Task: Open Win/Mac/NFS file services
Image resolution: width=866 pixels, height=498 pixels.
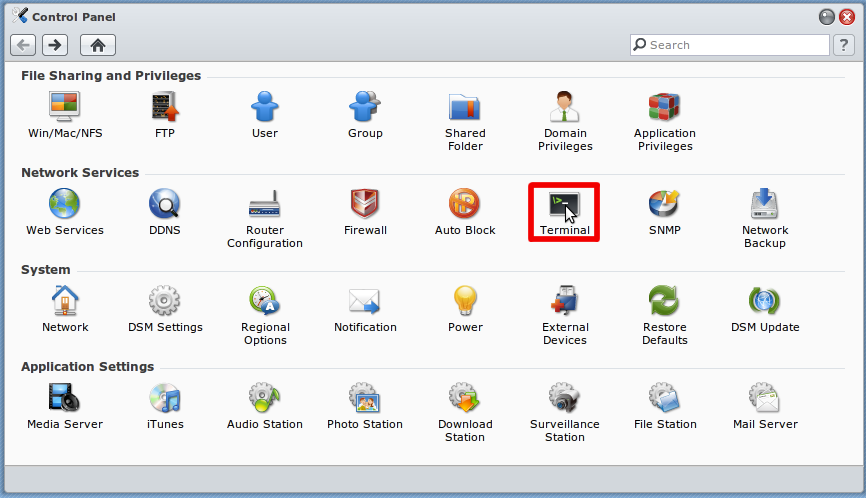Action: pyautogui.click(x=65, y=108)
